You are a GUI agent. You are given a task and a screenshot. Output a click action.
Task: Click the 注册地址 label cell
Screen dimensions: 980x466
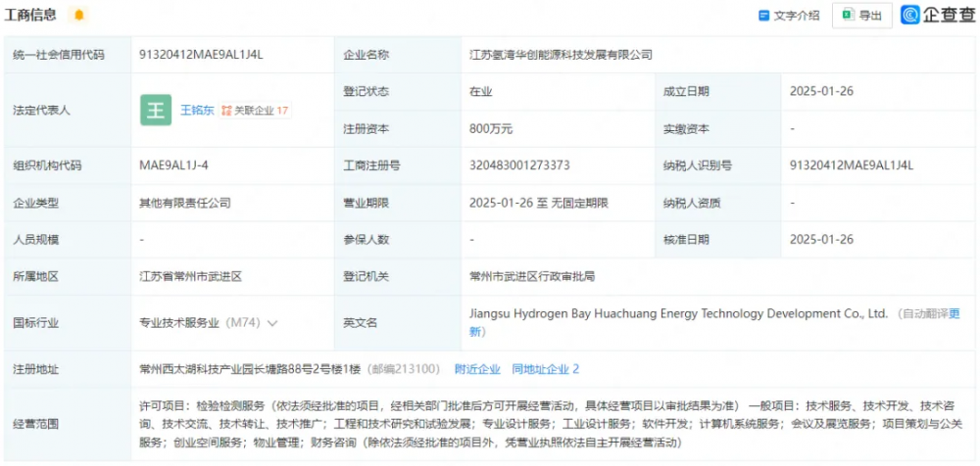[68, 369]
